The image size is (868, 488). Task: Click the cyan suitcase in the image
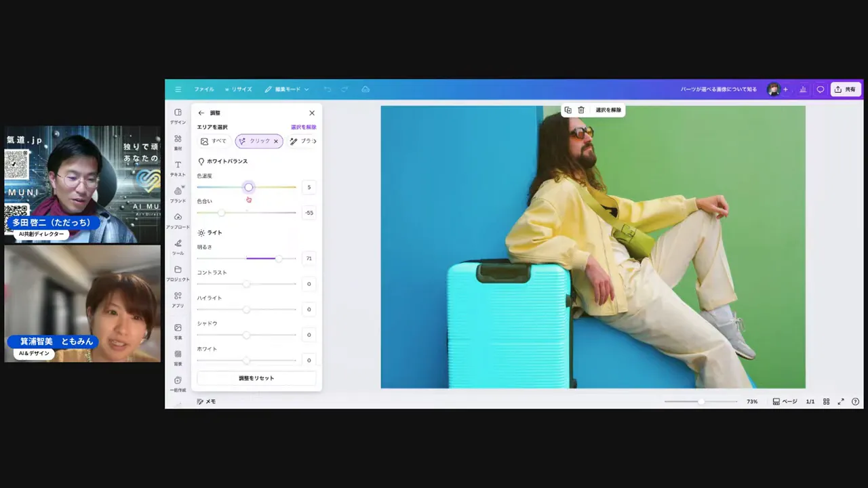point(510,325)
